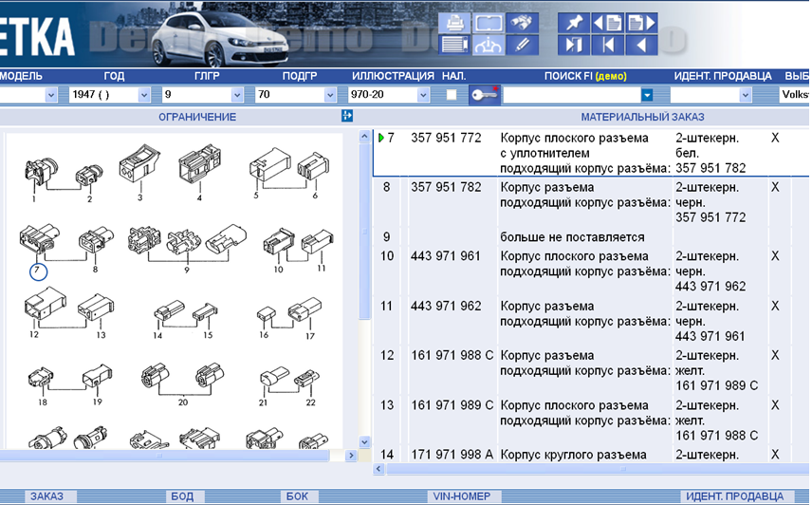The height and width of the screenshot is (505, 812).
Task: Go to previous page document icon
Action: (607, 24)
